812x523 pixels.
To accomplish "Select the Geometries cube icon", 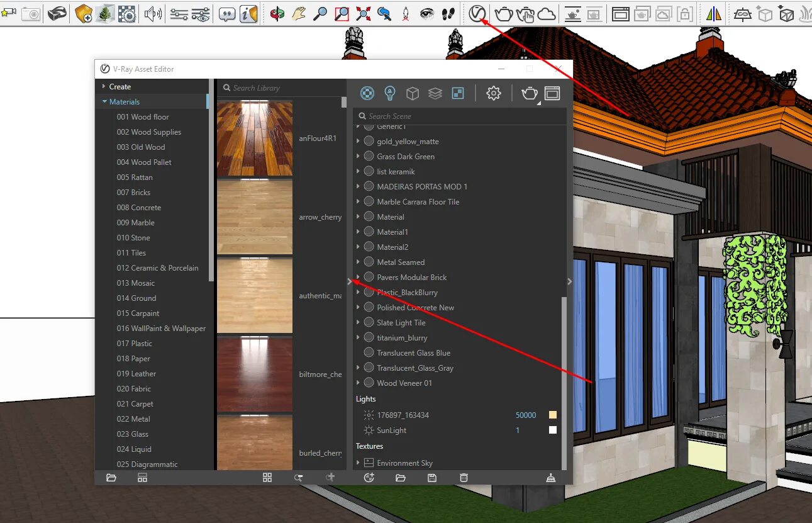I will (x=413, y=93).
